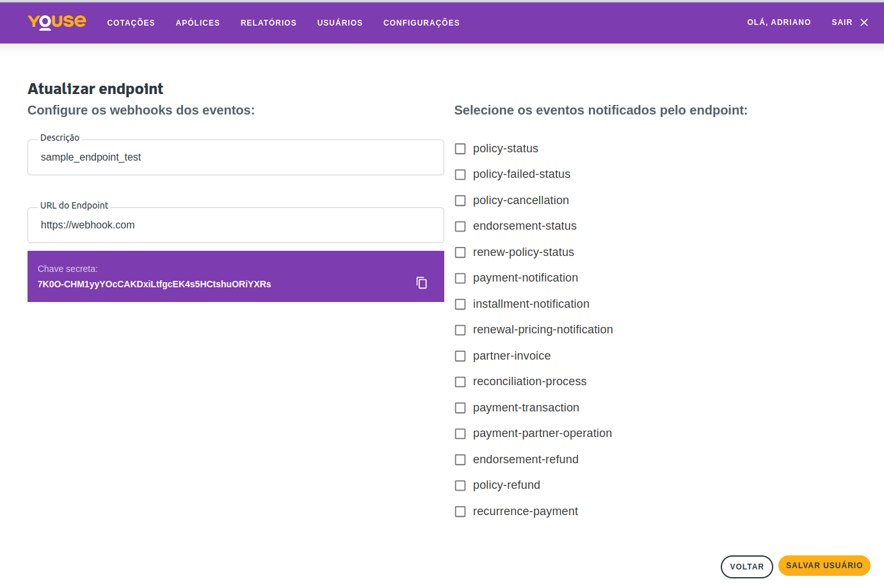Tick the endorsement-refund checkbox
The image size is (884, 588).
pos(460,460)
